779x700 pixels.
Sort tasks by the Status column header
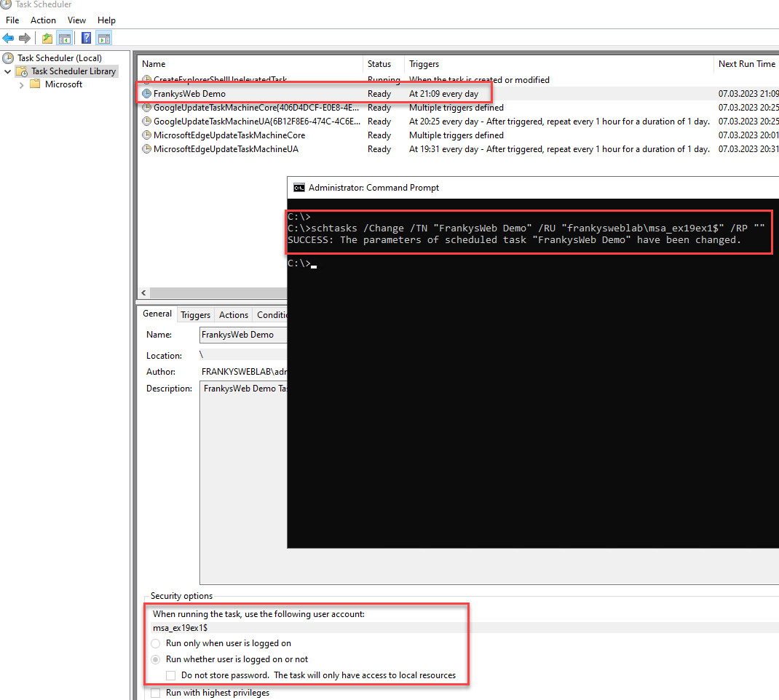[x=379, y=64]
